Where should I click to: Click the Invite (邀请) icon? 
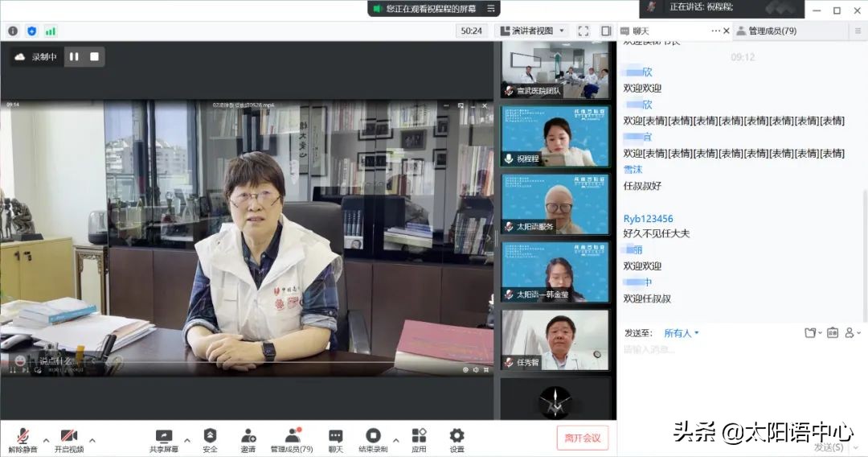point(248,439)
